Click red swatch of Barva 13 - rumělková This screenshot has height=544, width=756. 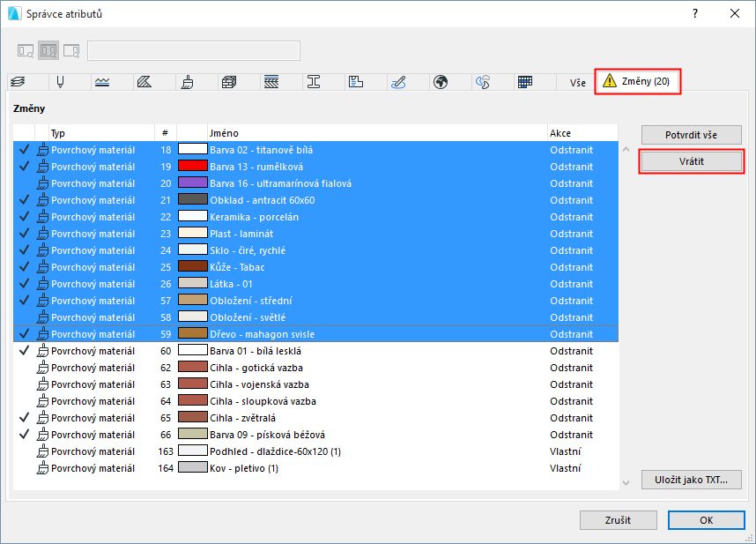(x=193, y=167)
